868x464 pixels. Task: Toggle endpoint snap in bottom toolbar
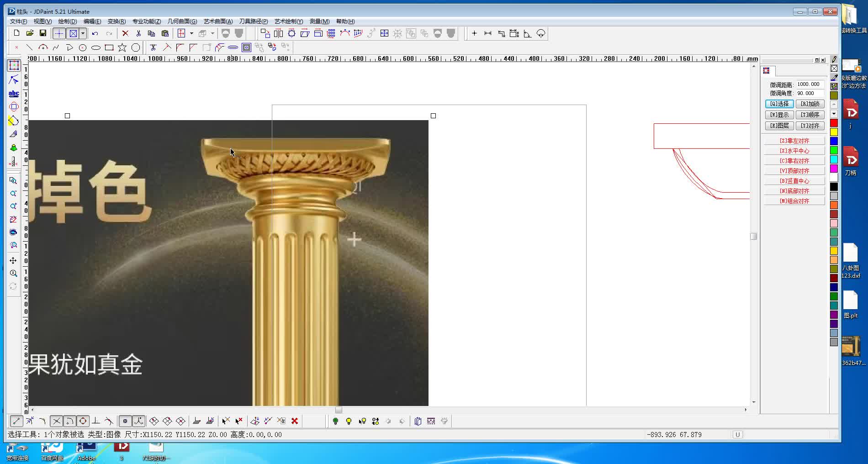click(16, 421)
